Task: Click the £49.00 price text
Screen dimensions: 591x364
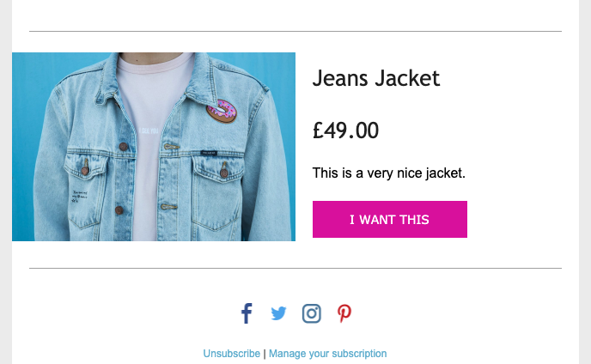Action: [x=345, y=130]
